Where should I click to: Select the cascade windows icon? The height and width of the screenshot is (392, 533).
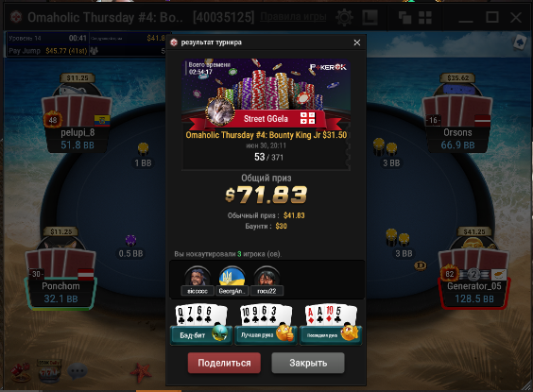pyautogui.click(x=404, y=18)
